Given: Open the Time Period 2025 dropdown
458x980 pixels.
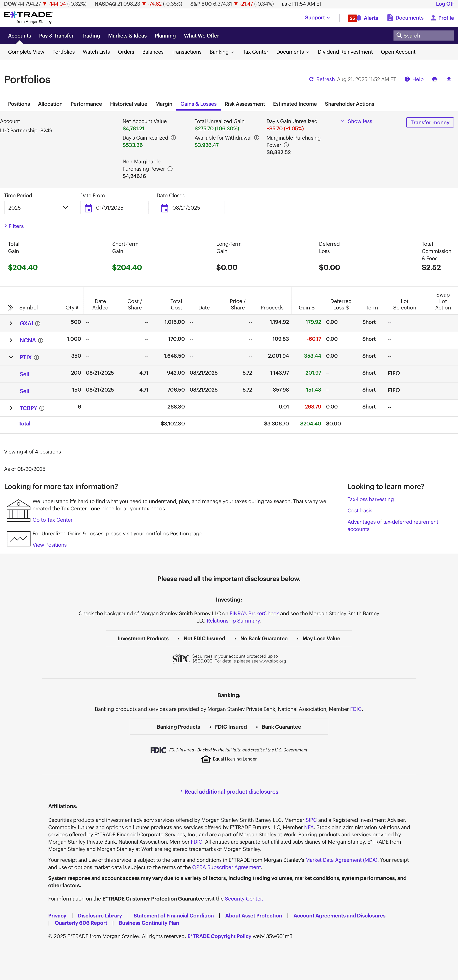Looking at the screenshot, I should (38, 208).
